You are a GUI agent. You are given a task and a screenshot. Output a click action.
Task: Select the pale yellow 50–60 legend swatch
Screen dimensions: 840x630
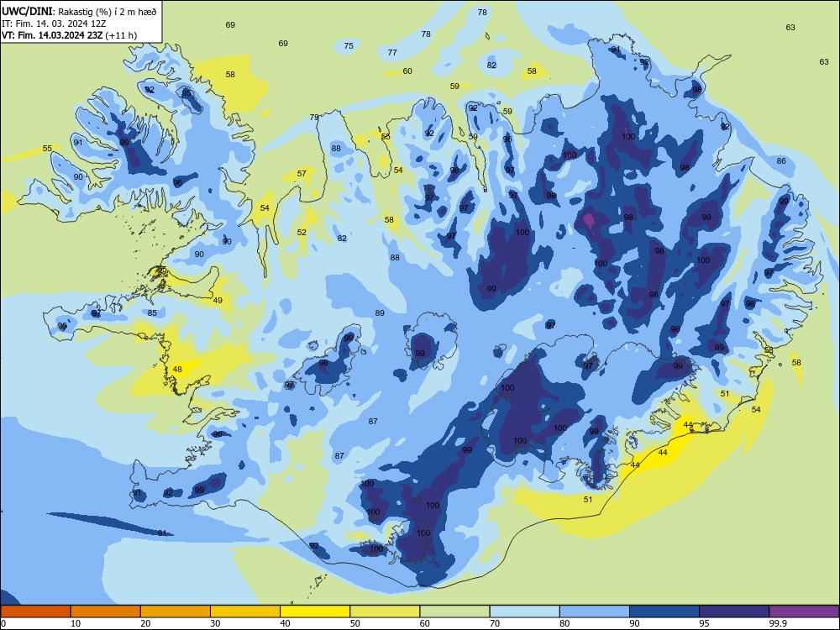pos(385,612)
